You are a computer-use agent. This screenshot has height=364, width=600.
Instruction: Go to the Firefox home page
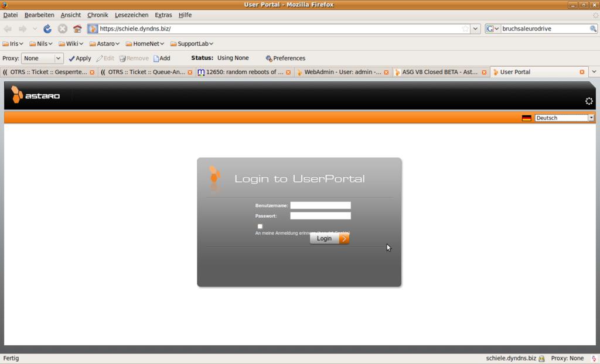coord(77,29)
